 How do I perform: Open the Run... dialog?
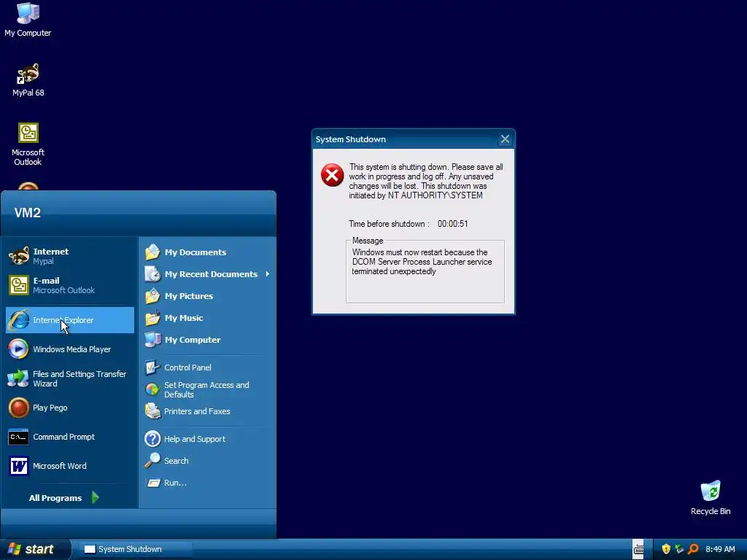(207, 483)
